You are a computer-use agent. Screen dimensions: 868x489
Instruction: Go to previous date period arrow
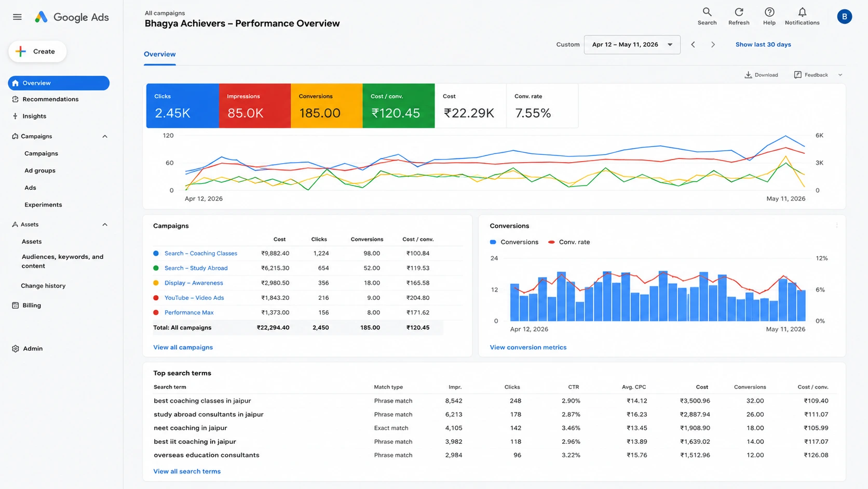pyautogui.click(x=693, y=45)
